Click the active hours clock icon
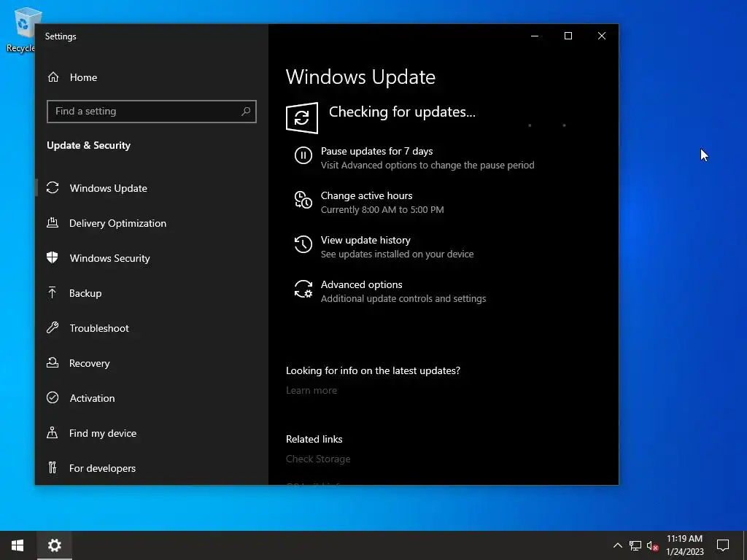Viewport: 747px width, 560px height. [x=303, y=200]
